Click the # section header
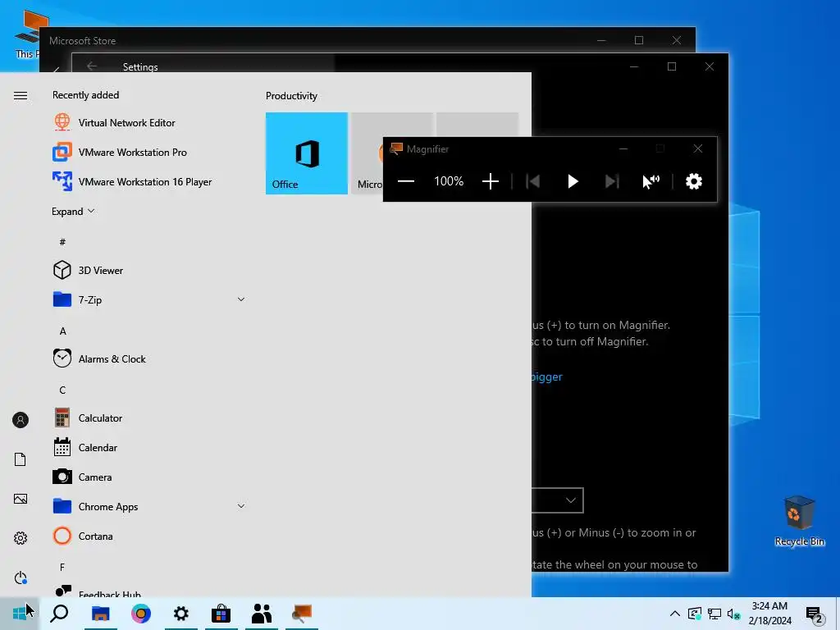 [x=62, y=242]
